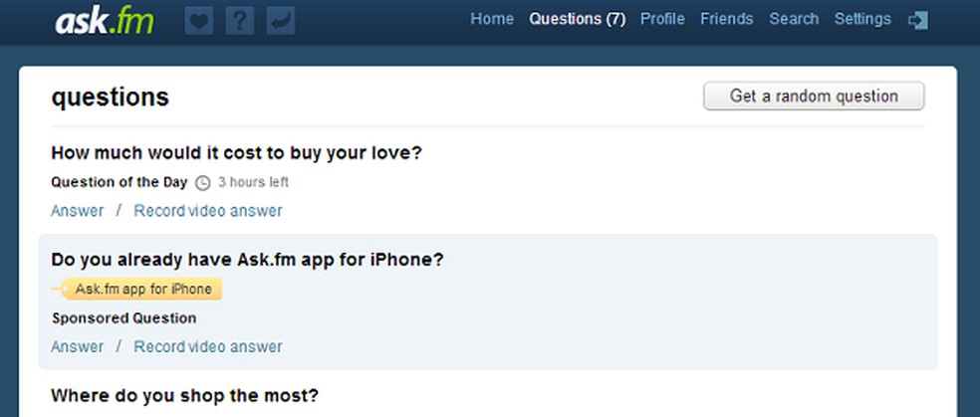Answer the iPhone app sponsored question

coord(77,347)
